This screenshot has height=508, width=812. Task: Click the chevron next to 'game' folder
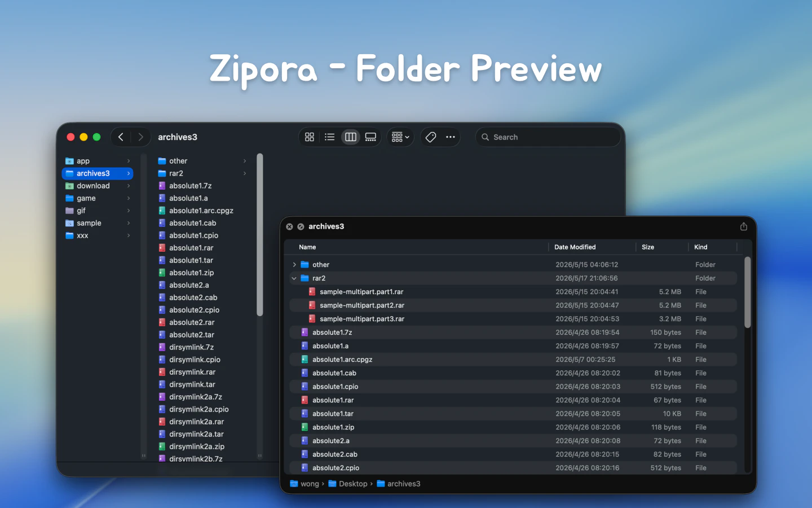(x=129, y=198)
